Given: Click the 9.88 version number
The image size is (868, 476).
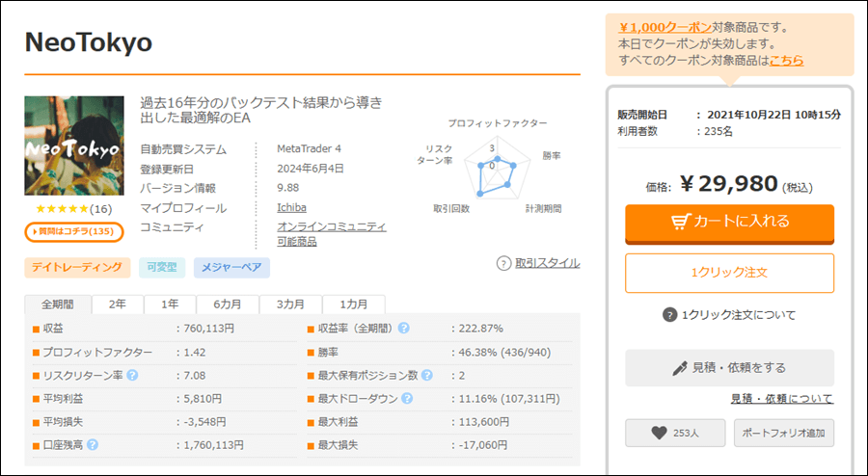Looking at the screenshot, I should [287, 188].
